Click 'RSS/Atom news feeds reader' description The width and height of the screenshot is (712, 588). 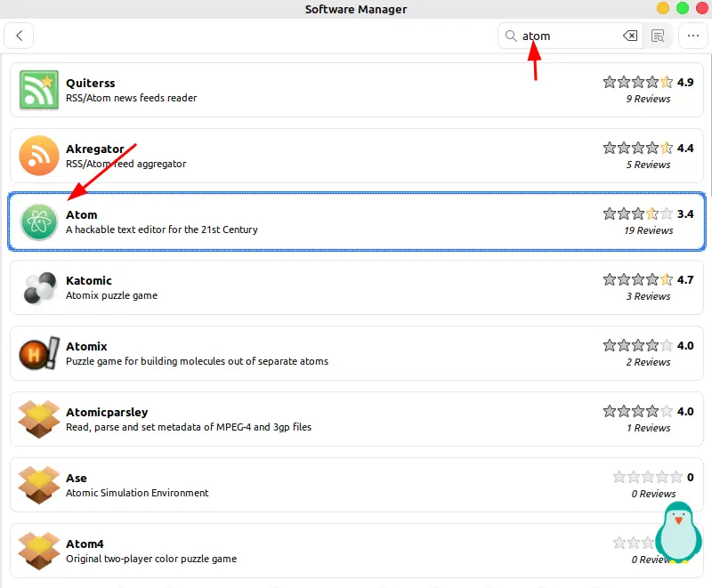coord(131,98)
